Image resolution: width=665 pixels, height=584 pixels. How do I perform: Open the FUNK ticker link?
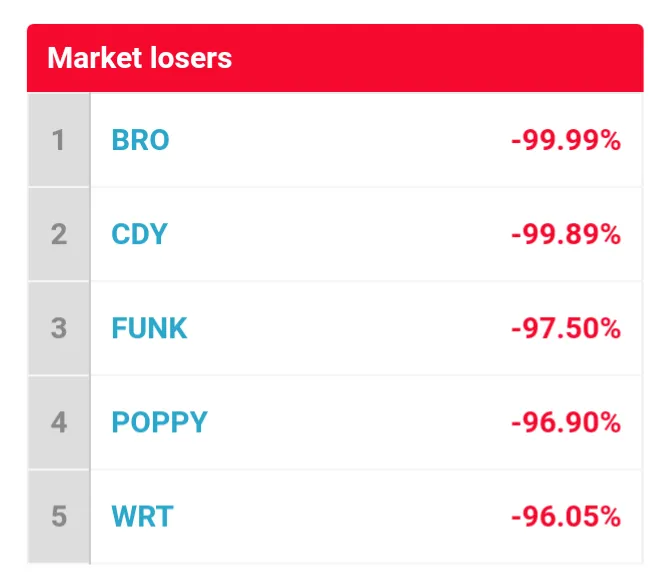click(149, 328)
